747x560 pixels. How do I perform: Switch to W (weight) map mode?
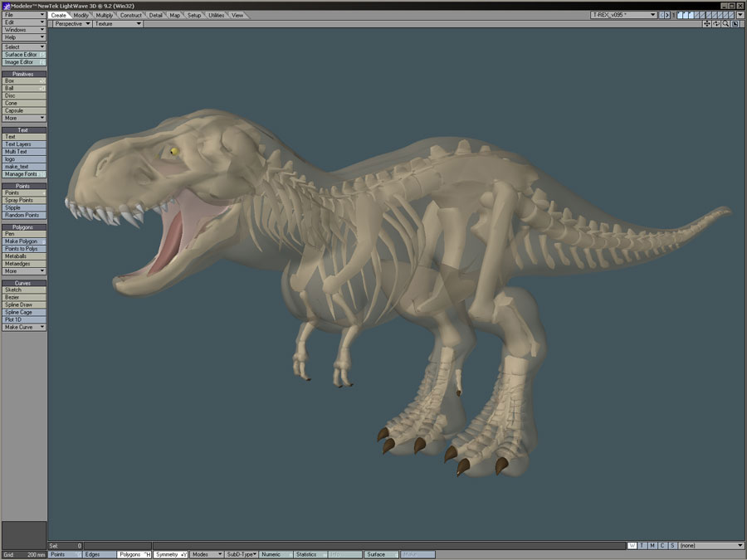click(x=632, y=546)
